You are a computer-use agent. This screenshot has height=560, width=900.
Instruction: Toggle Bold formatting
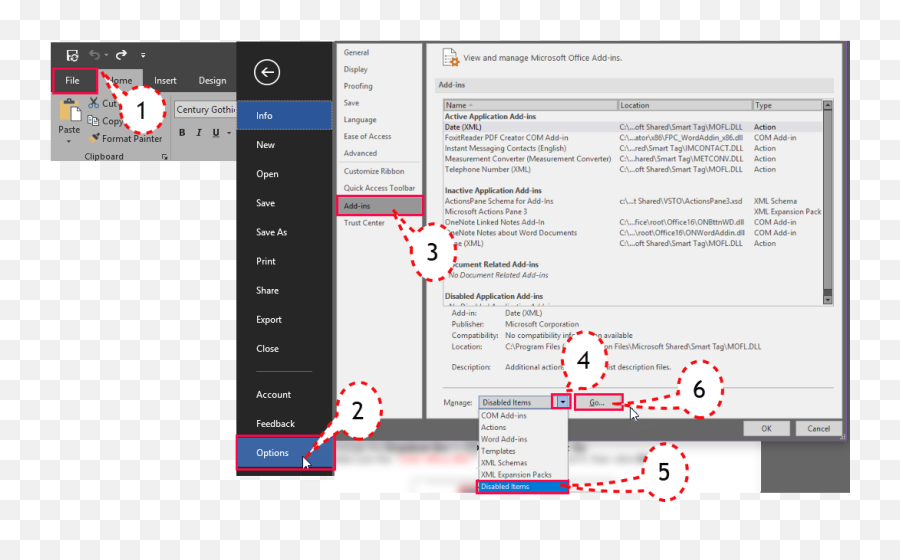point(182,133)
